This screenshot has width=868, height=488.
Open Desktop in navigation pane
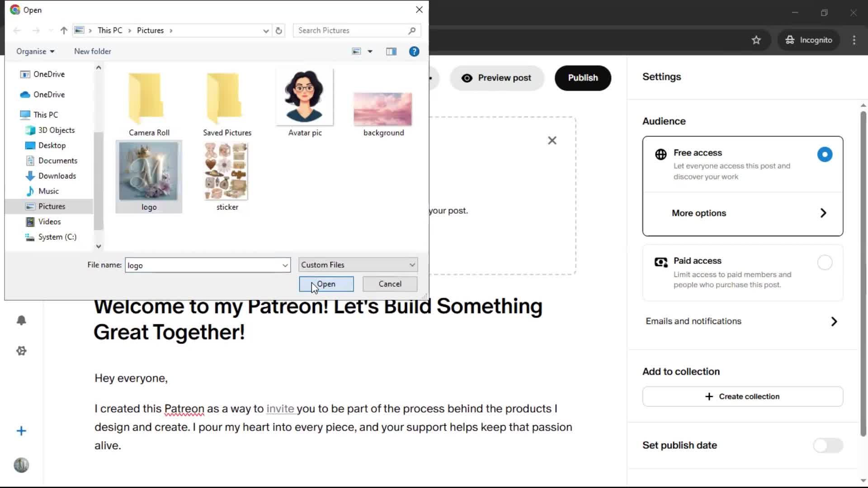[46, 145]
